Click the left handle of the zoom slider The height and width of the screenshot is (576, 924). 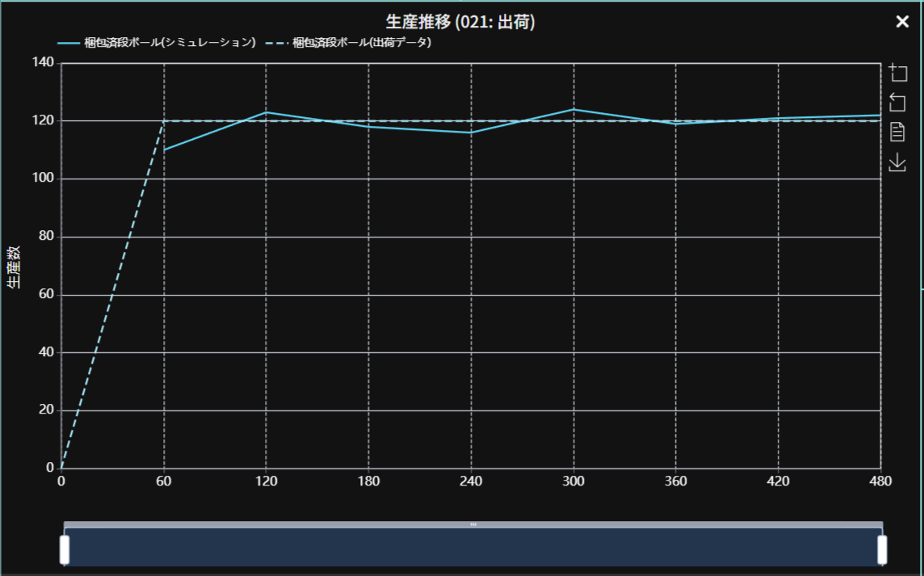pyautogui.click(x=65, y=549)
